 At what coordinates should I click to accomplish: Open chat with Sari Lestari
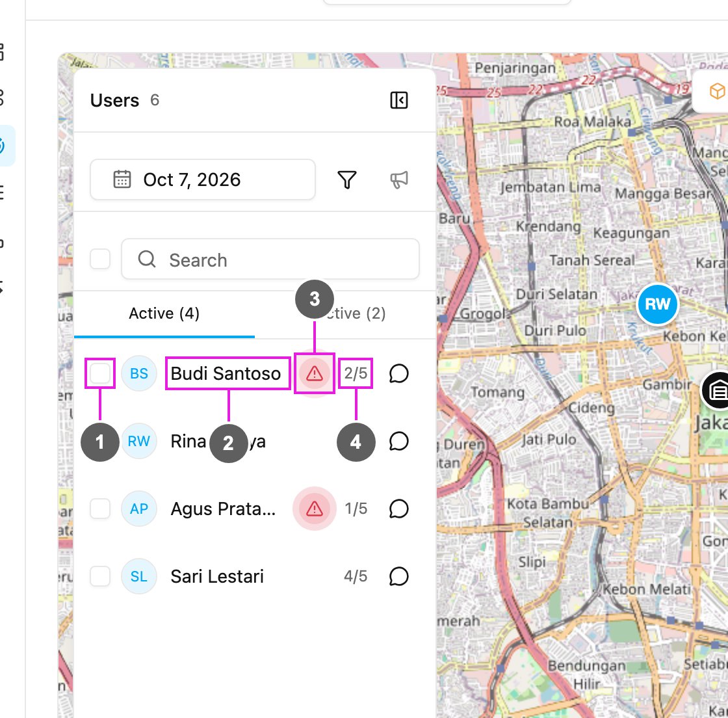pyautogui.click(x=399, y=577)
